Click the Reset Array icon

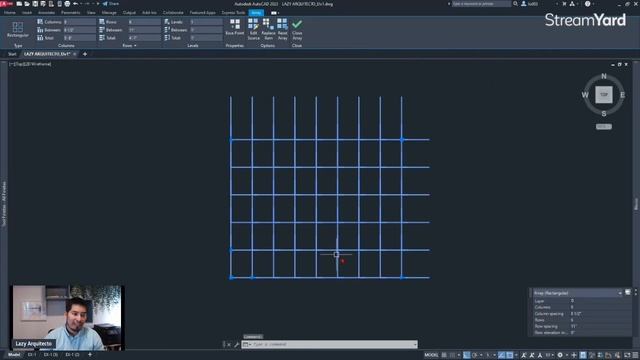click(282, 24)
